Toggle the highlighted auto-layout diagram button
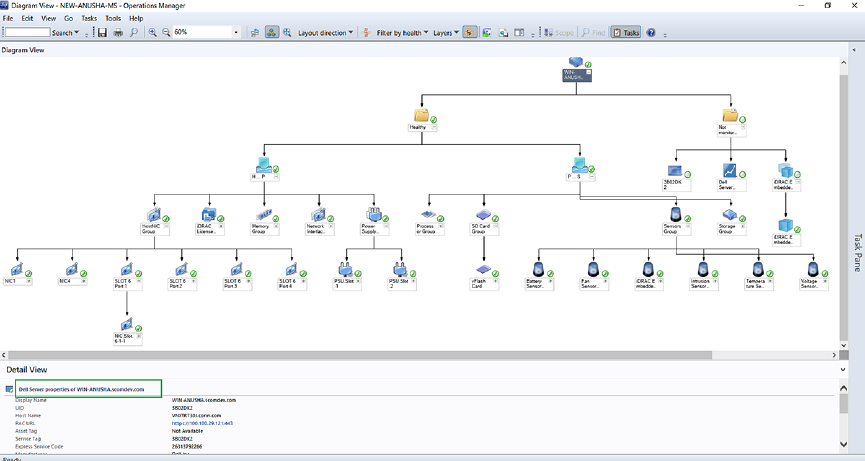Viewport: 865px width, 461px height. pyautogui.click(x=271, y=33)
